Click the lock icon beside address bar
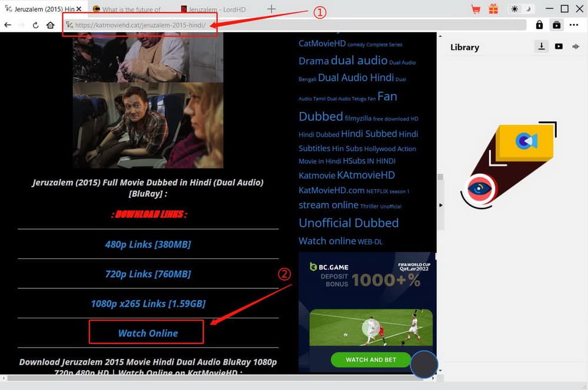Viewport: 588px width, 390px height. [x=539, y=25]
